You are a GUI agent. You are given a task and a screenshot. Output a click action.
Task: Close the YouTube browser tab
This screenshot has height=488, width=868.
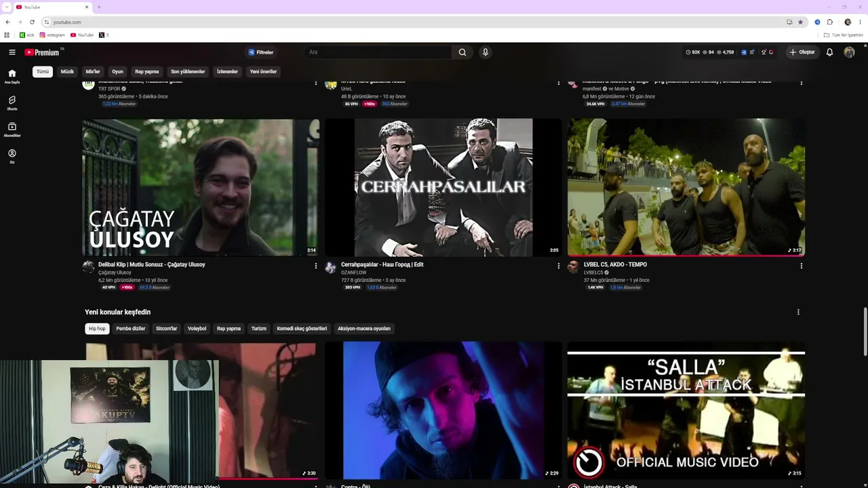[x=87, y=7]
